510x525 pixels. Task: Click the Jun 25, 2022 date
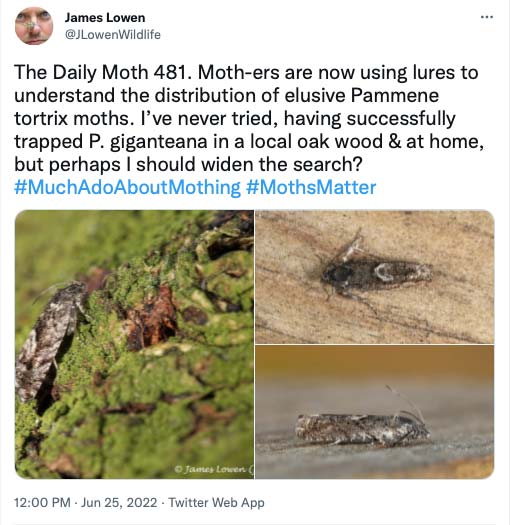pyautogui.click(x=119, y=502)
